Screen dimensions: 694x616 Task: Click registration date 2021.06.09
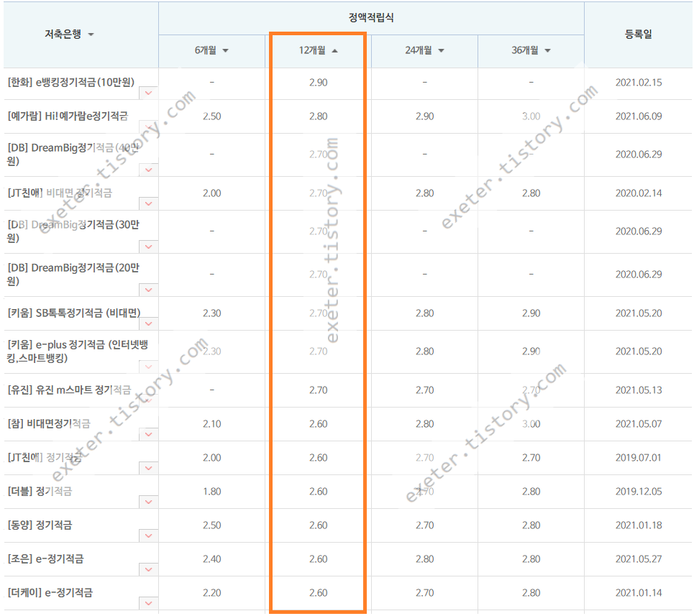[x=638, y=116]
